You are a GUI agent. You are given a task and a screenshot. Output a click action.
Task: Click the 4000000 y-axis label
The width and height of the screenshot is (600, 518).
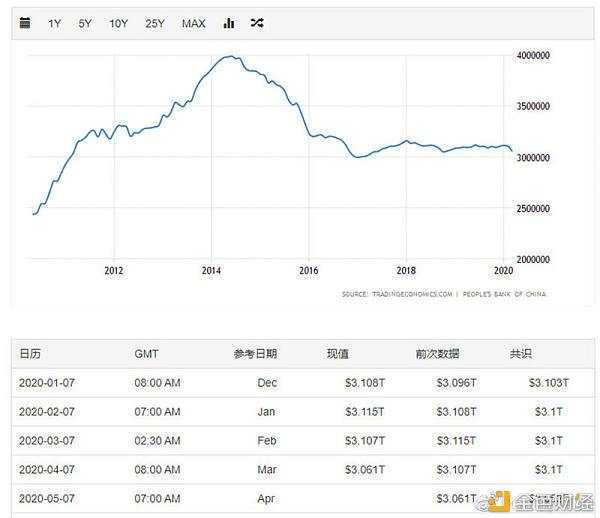(x=533, y=55)
